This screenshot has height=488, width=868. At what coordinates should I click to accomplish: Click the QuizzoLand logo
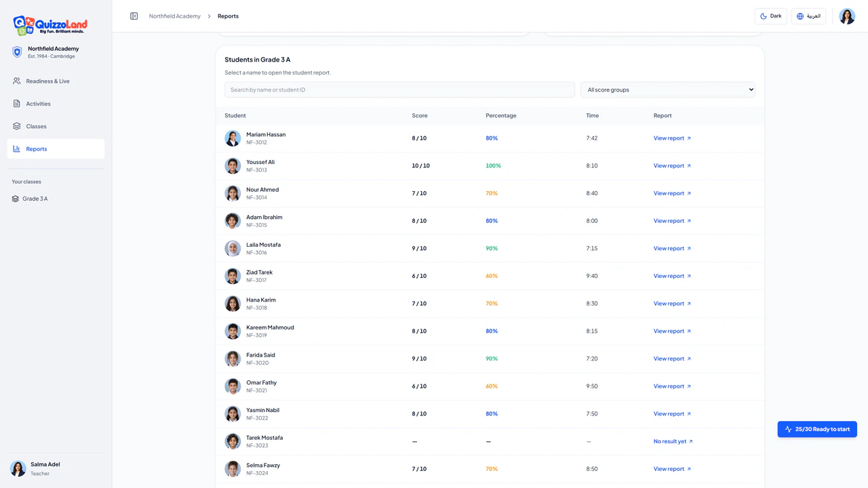pyautogui.click(x=50, y=26)
